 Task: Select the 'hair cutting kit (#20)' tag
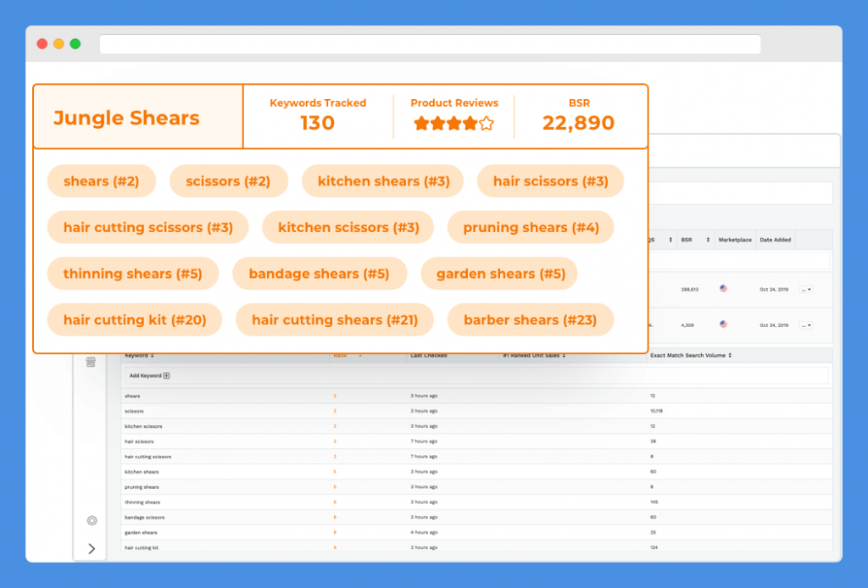[135, 319]
